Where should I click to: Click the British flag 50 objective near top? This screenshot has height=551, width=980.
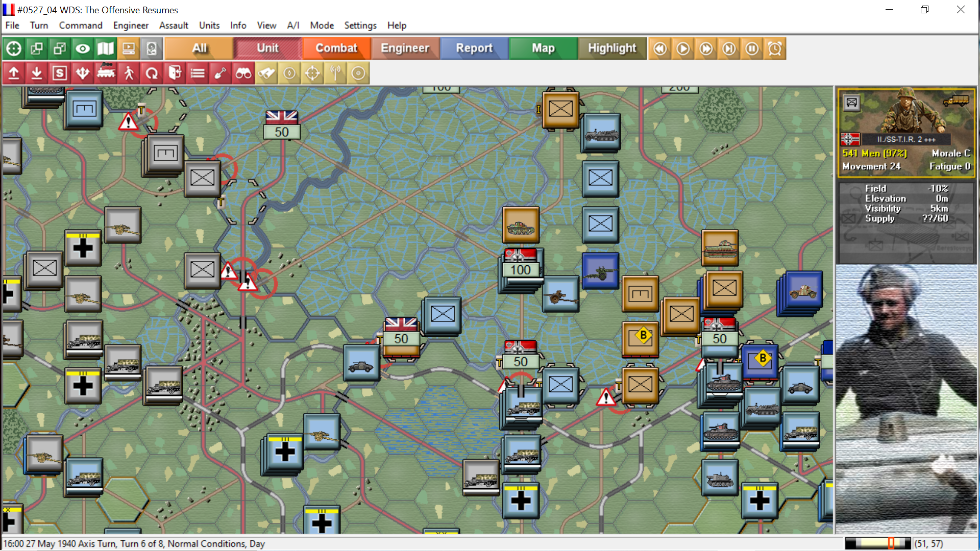point(282,125)
